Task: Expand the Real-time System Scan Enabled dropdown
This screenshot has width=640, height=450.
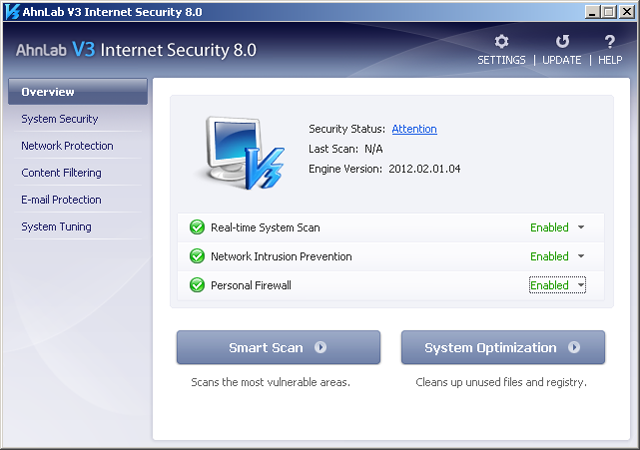Action: click(581, 228)
